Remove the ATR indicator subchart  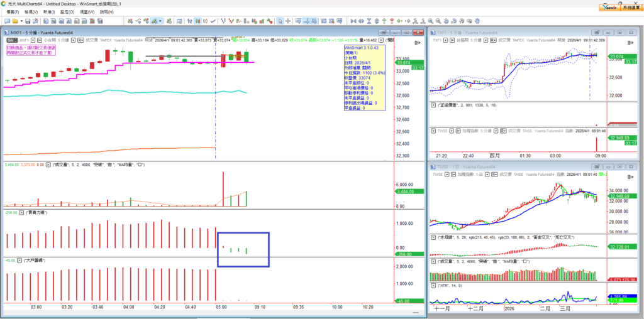tap(433, 286)
